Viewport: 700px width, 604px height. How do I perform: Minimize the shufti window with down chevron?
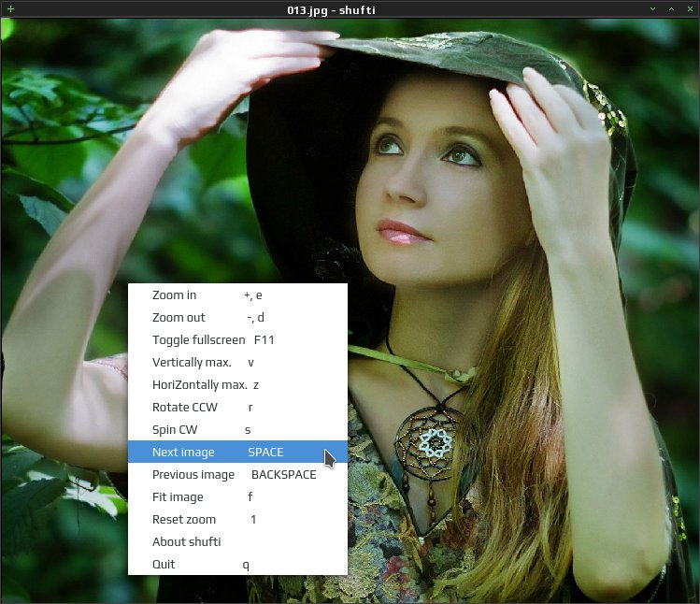click(x=652, y=9)
